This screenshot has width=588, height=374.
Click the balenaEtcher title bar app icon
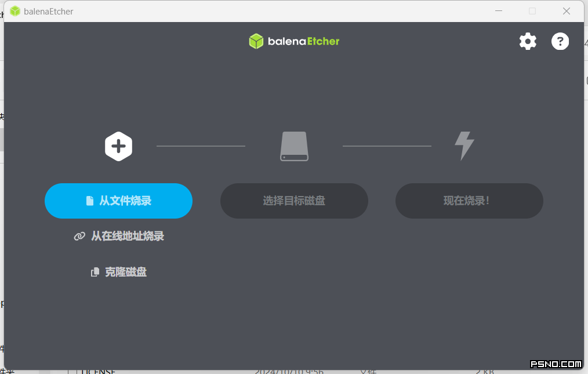click(15, 11)
